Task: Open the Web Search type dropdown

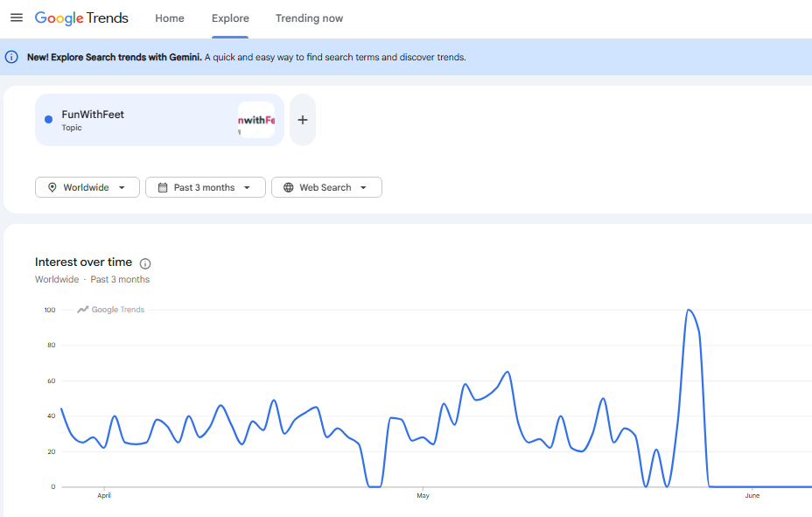Action: coord(326,187)
